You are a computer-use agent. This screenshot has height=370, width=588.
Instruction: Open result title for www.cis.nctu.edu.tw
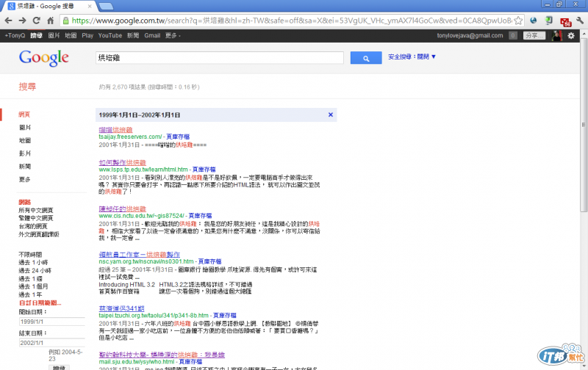[x=122, y=209]
